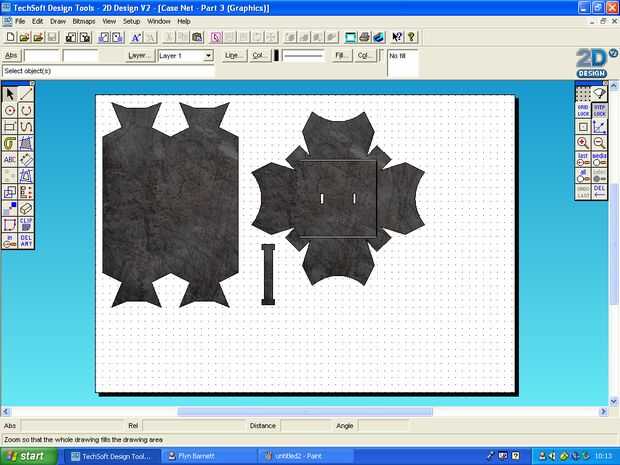Toggle the Abs coordinate mode button
This screenshot has height=465, width=620.
(x=11, y=55)
